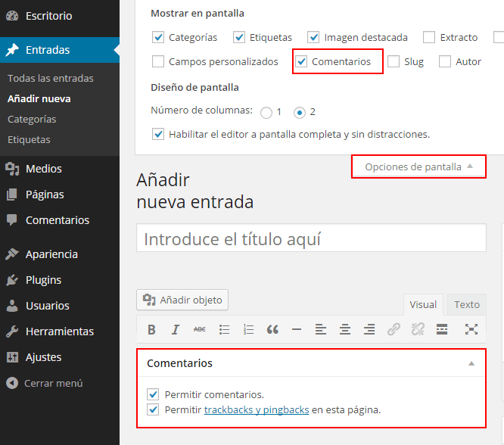Uncheck Imagen destacada checkbox

pos(313,37)
